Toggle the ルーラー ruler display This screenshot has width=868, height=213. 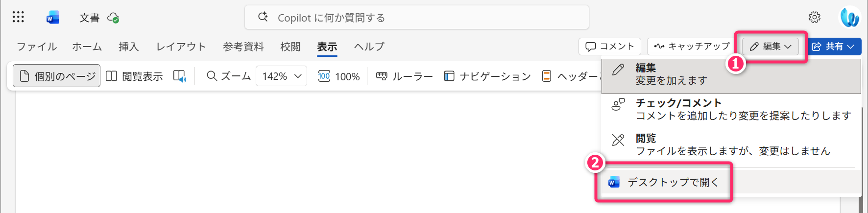[x=405, y=76]
